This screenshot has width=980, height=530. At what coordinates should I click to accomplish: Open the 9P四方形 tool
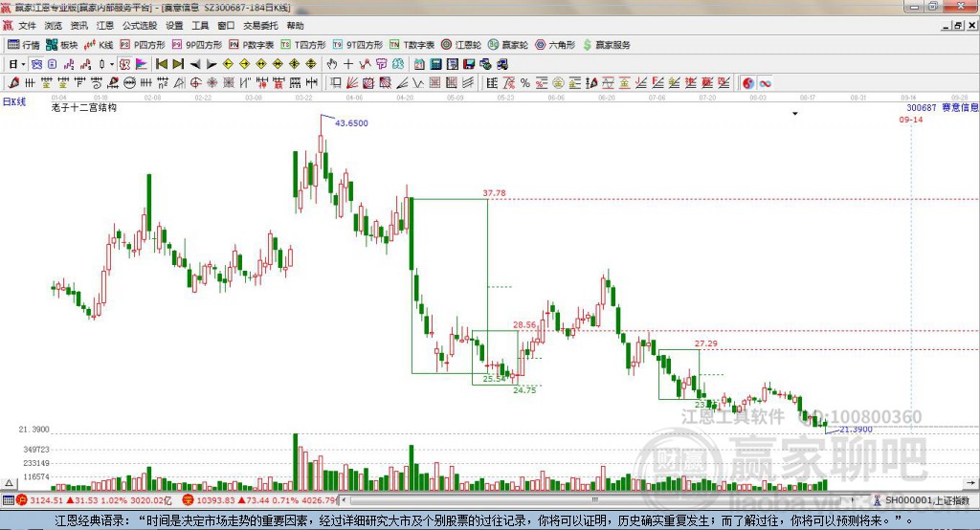pyautogui.click(x=196, y=45)
